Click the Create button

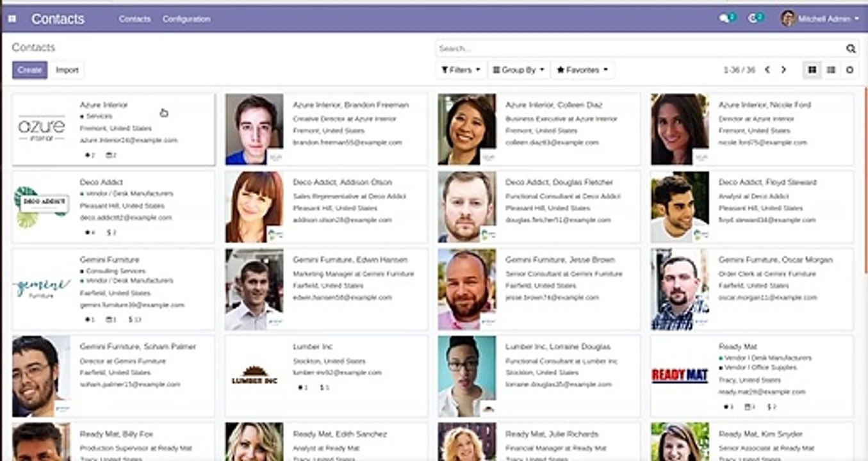pos(29,70)
